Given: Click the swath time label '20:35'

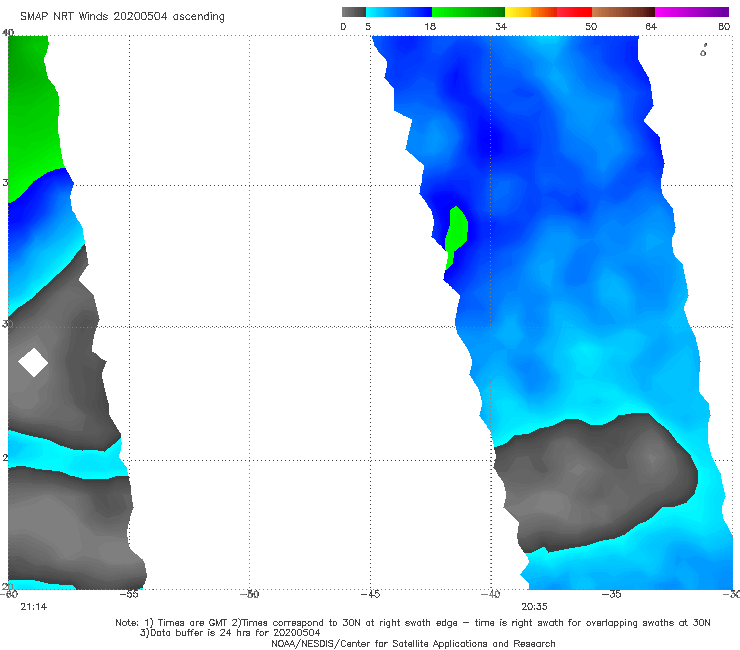Looking at the screenshot, I should click(534, 607).
